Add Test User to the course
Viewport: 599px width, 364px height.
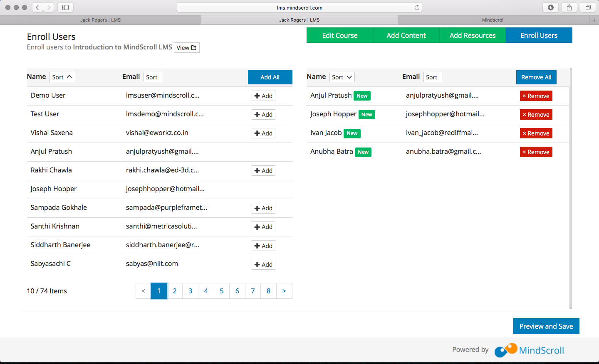click(263, 115)
